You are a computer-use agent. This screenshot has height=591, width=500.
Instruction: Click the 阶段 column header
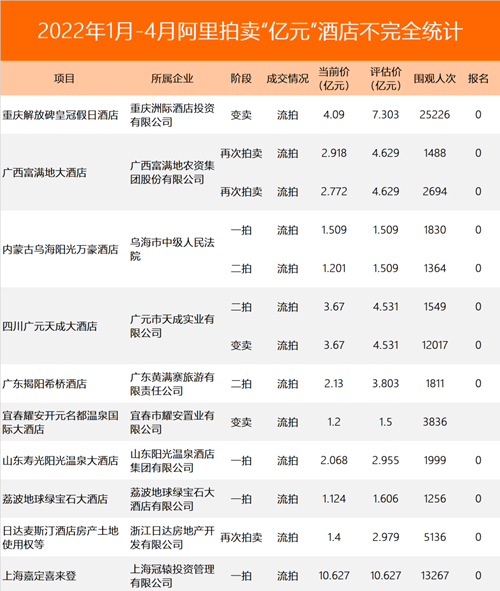[241, 78]
